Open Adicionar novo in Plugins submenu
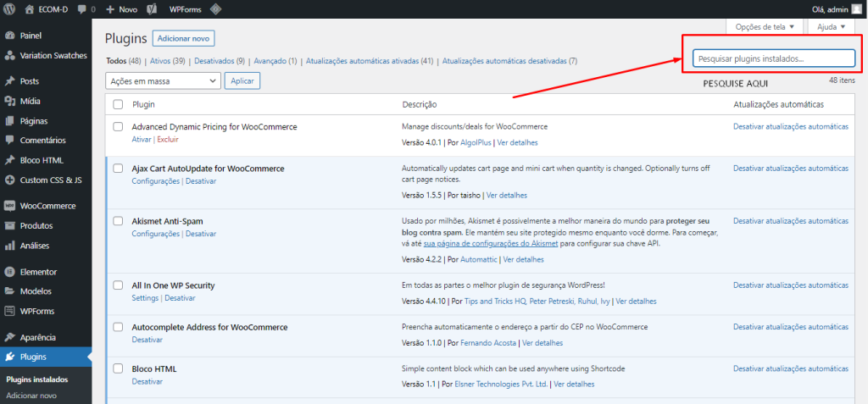 pyautogui.click(x=31, y=396)
